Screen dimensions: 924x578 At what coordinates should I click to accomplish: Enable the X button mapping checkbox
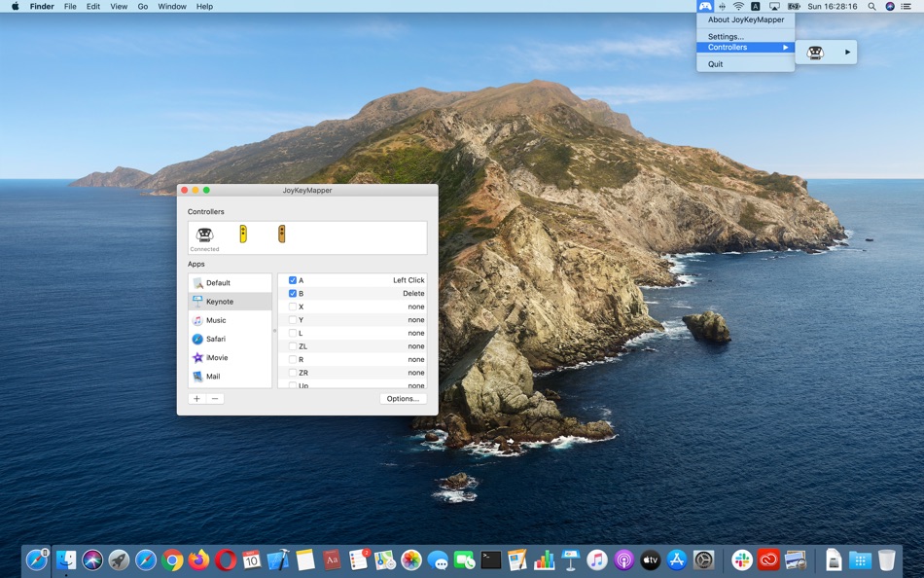293,307
